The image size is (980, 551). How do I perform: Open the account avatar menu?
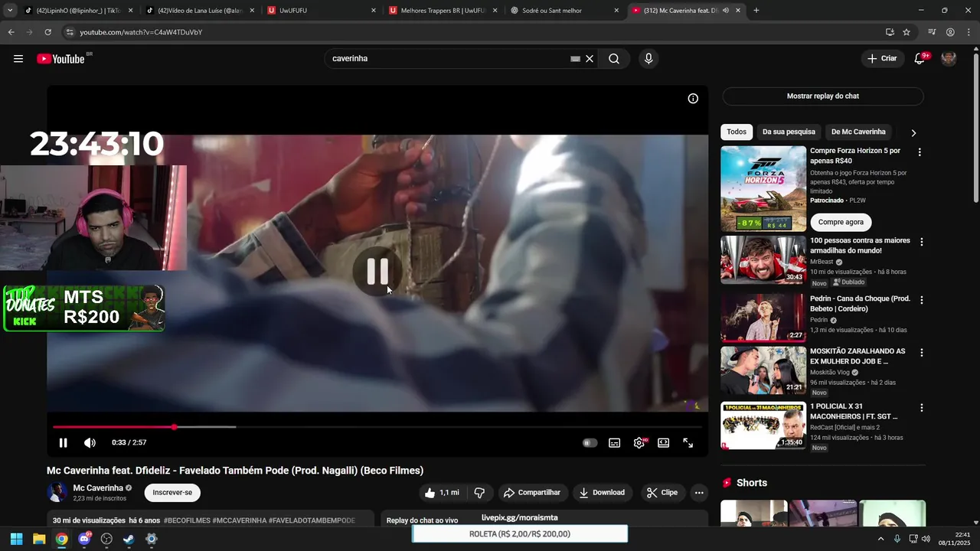click(949, 59)
